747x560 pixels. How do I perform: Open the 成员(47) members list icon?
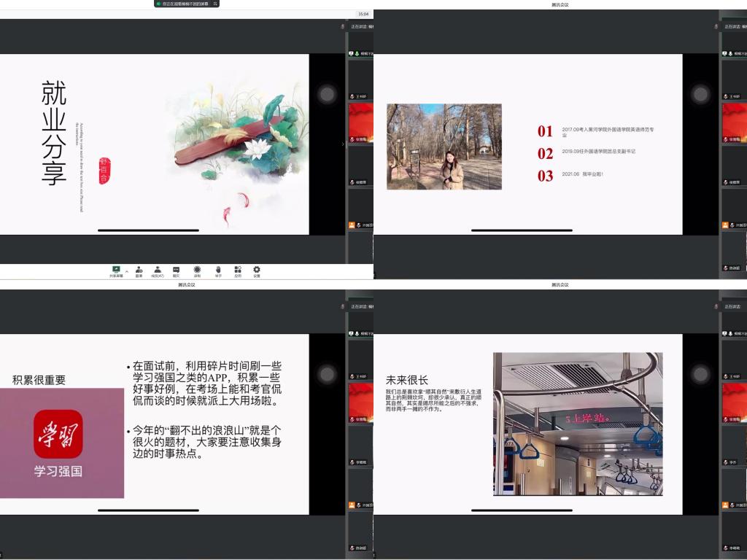click(x=158, y=269)
